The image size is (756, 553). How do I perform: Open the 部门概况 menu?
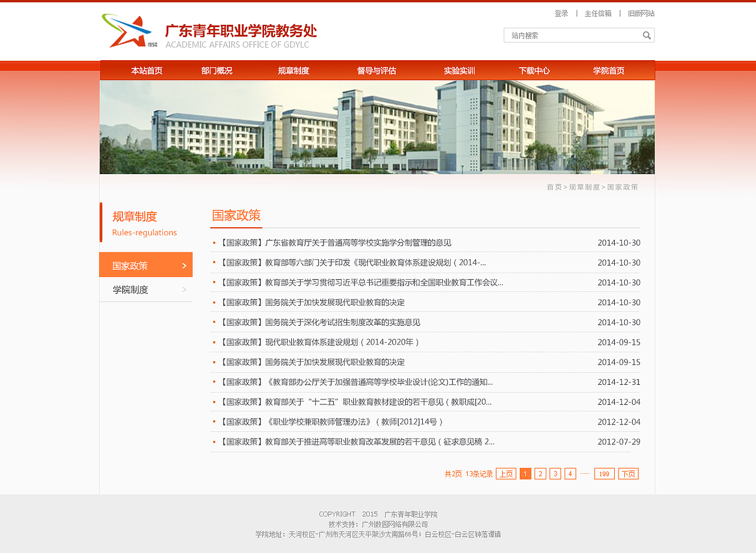point(216,70)
